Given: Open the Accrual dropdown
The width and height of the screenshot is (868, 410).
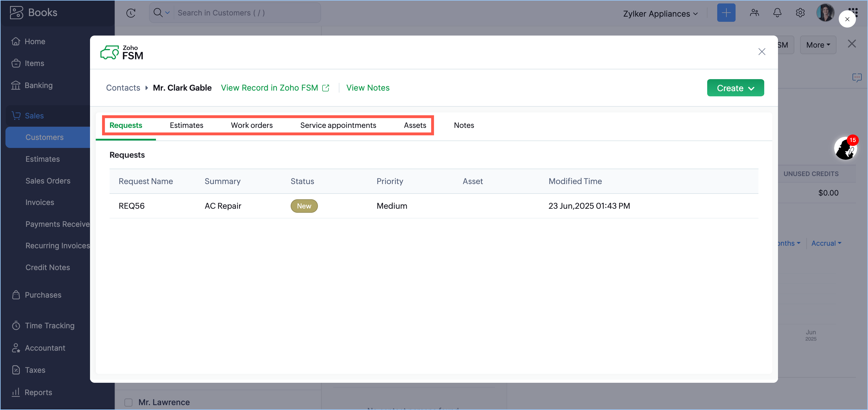Looking at the screenshot, I should [x=826, y=243].
